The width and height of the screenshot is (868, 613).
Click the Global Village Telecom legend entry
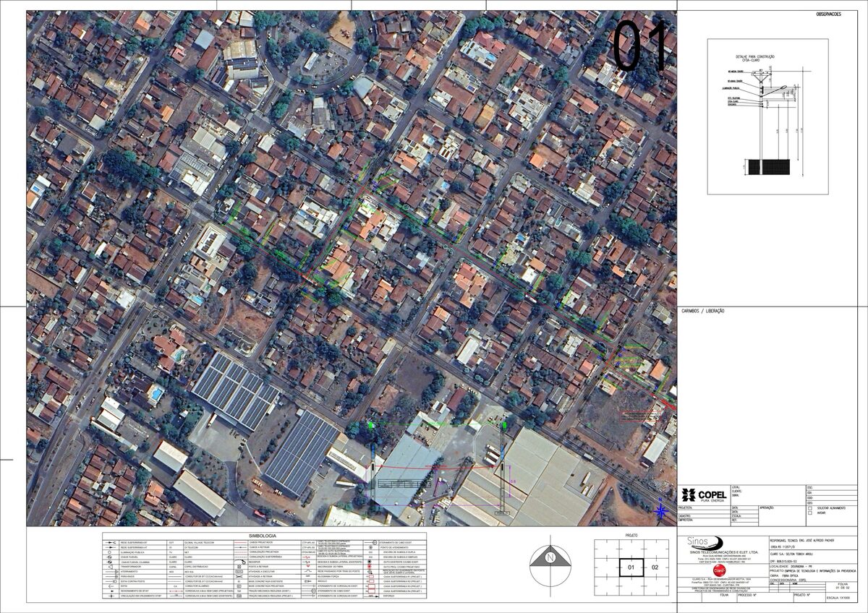click(200, 543)
